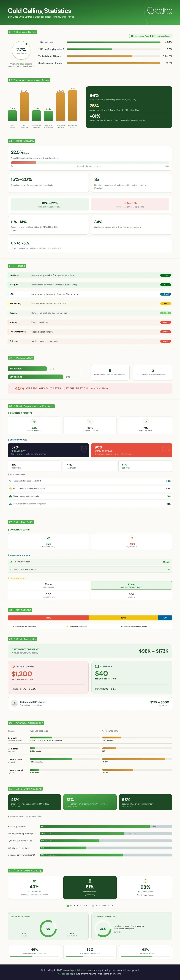Click the 2.7% industry average circle

click(21, 50)
